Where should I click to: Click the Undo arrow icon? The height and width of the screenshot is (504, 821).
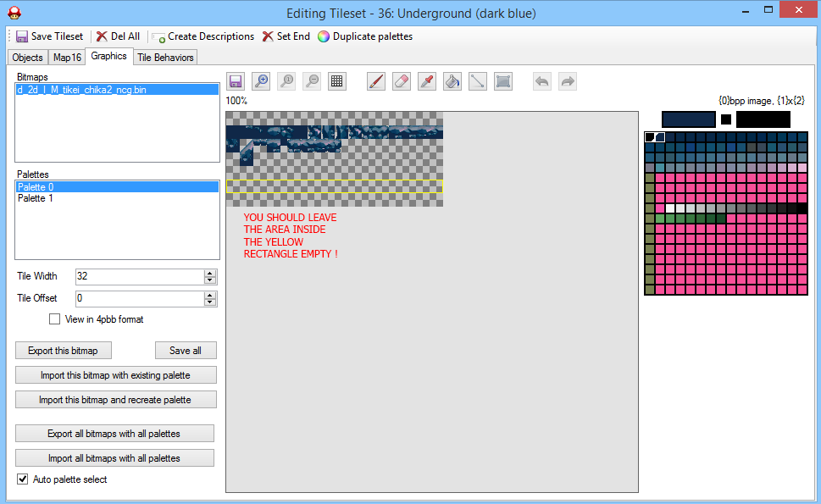(x=542, y=81)
